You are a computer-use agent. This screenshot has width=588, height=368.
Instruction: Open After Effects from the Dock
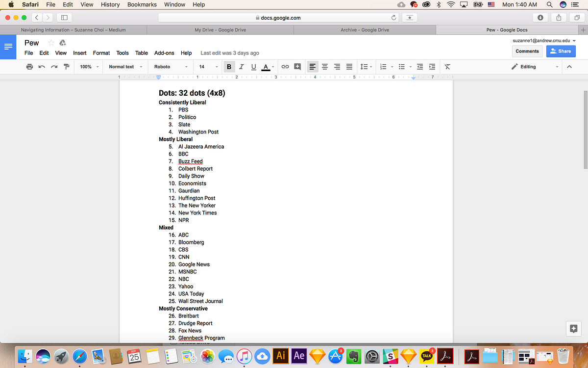click(299, 355)
